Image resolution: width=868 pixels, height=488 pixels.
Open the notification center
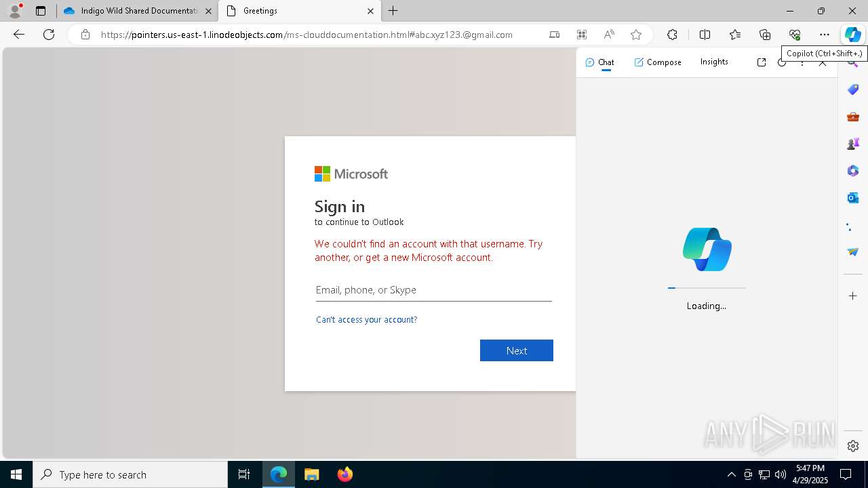pos(846,474)
